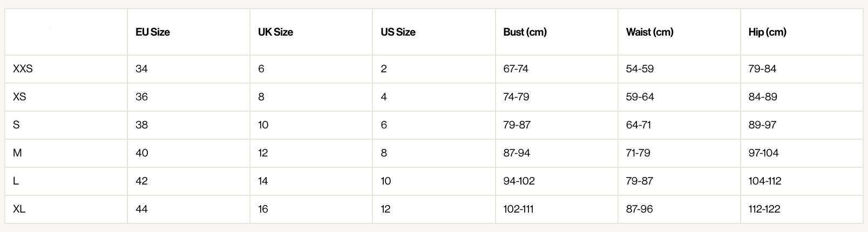Screen dimensions: 868x232
Task: Select the Hip (cm) header cell
Action: [767, 32]
